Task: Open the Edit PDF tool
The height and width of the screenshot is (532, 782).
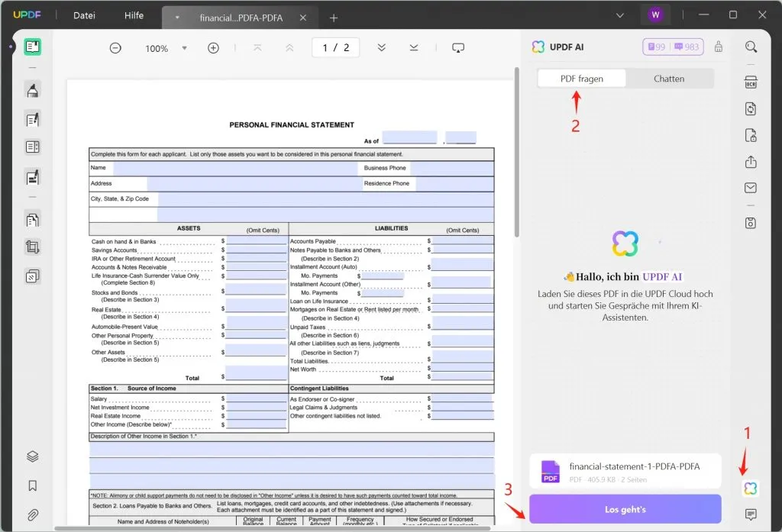Action: 32,119
